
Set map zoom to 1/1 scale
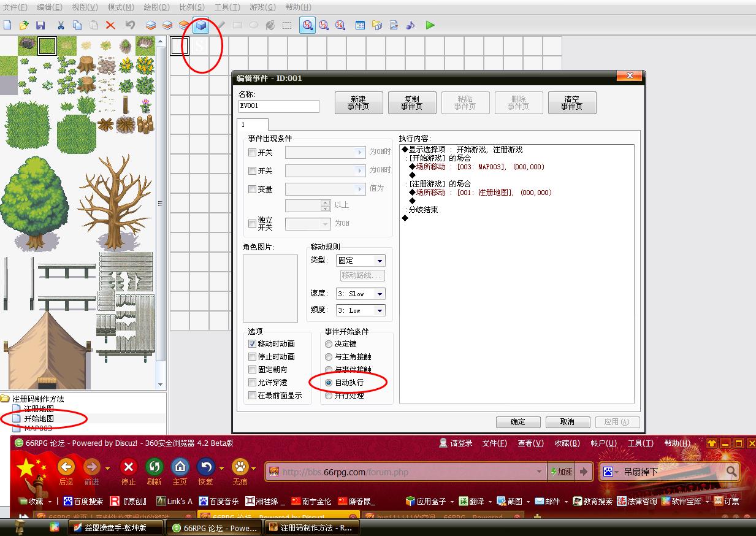point(307,25)
